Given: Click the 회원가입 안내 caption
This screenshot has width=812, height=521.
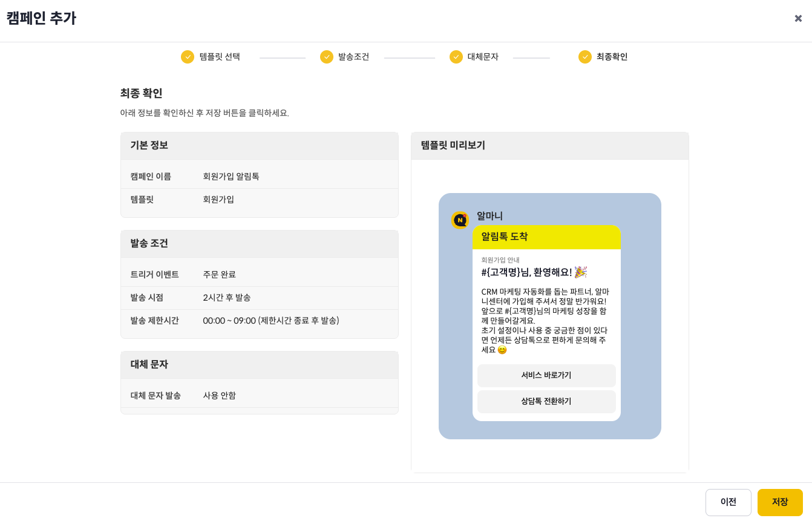Looking at the screenshot, I should click(x=500, y=260).
